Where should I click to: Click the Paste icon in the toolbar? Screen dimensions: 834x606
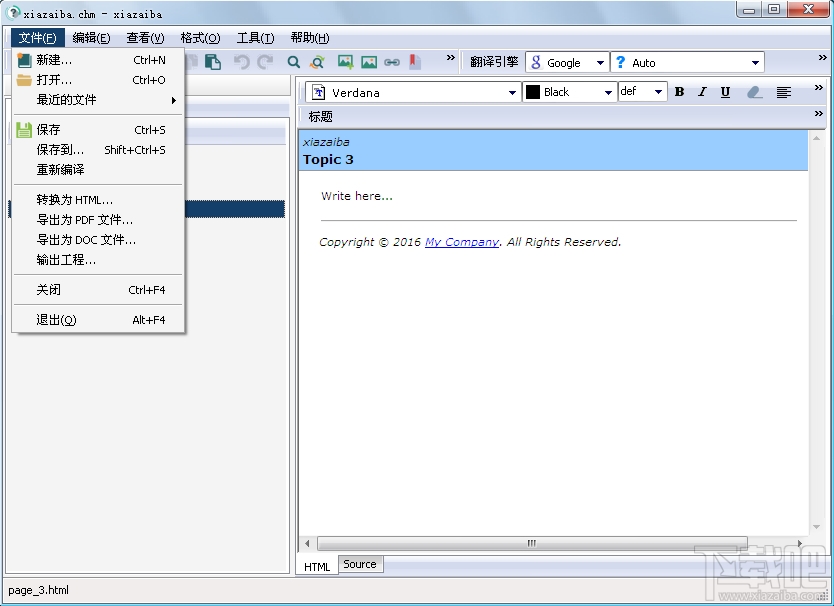(213, 62)
